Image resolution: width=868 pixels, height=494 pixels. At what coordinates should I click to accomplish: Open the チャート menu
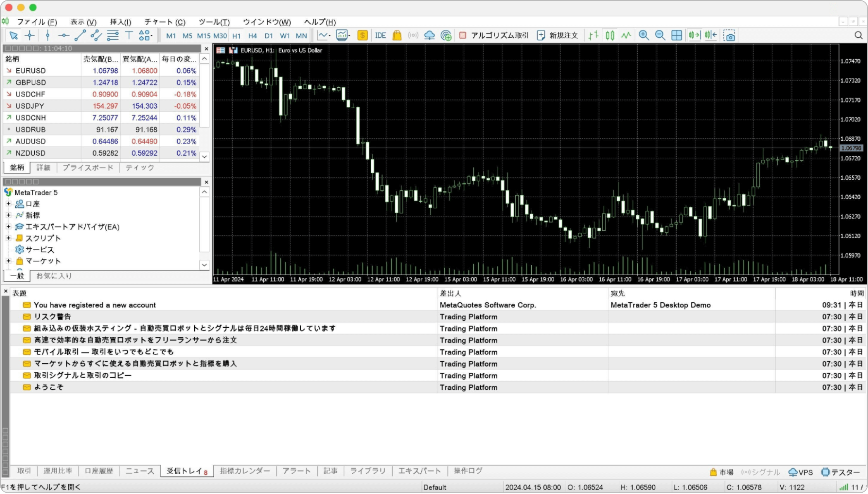coord(165,22)
